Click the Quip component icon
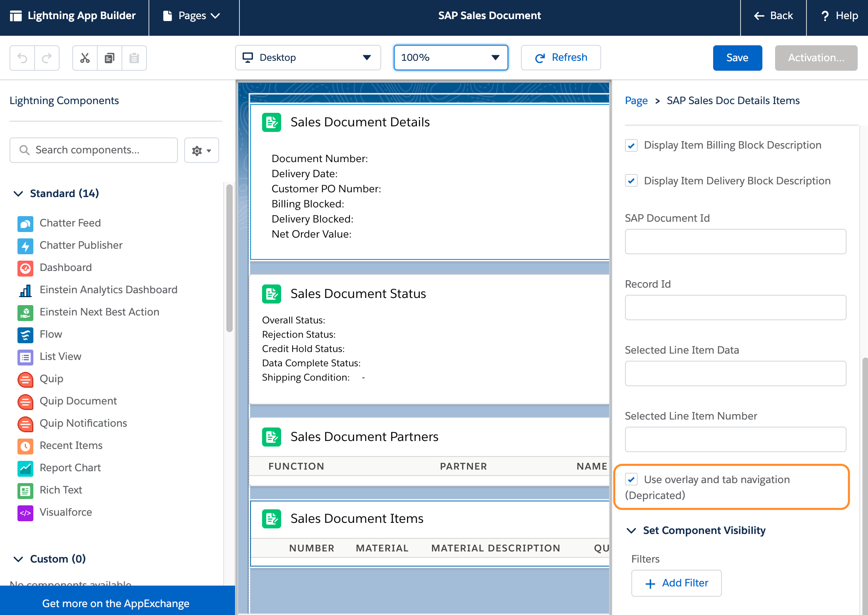Viewport: 868px width, 615px height. point(25,379)
